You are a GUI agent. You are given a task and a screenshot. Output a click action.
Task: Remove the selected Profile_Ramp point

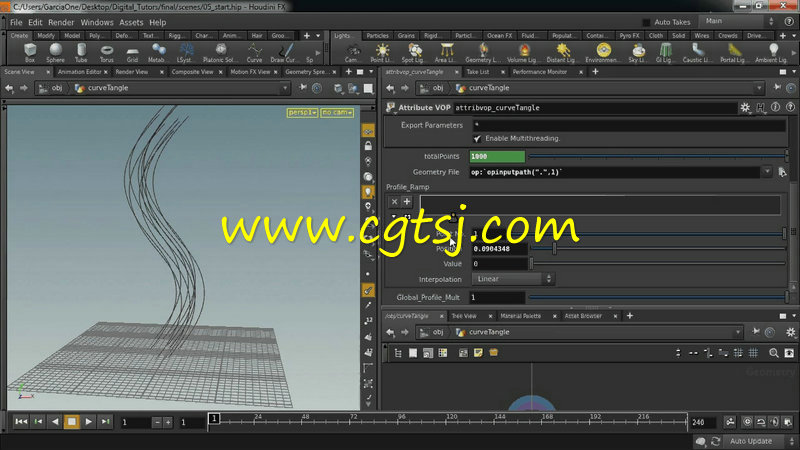[394, 202]
